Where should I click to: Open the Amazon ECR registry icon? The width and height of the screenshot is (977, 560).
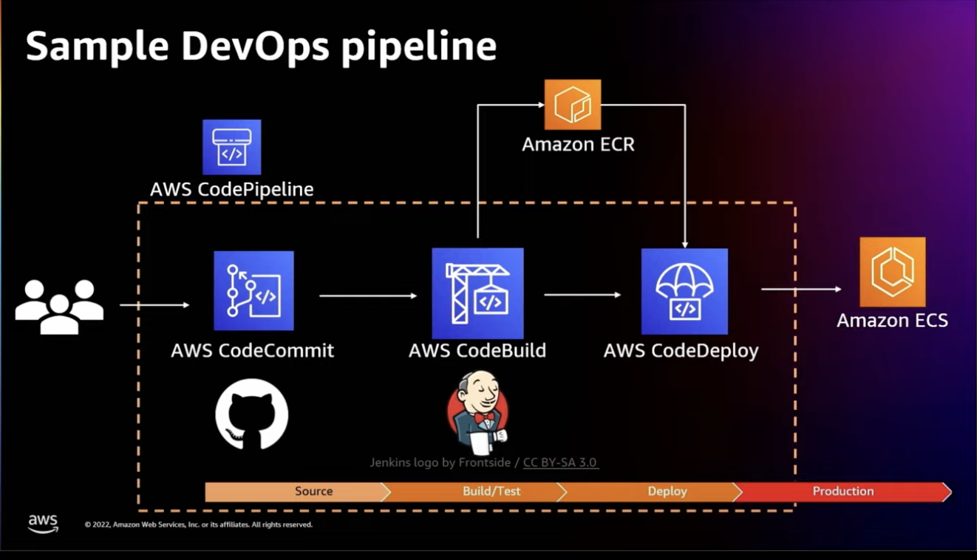[572, 104]
